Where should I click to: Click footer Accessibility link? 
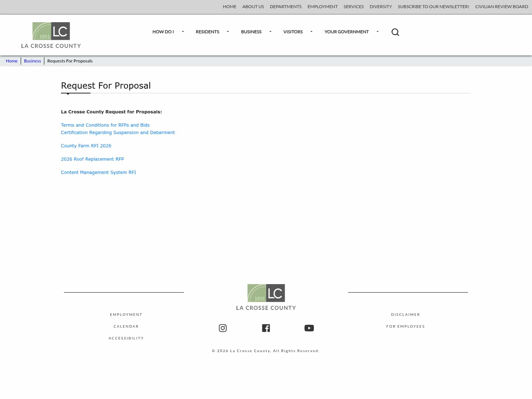126,338
